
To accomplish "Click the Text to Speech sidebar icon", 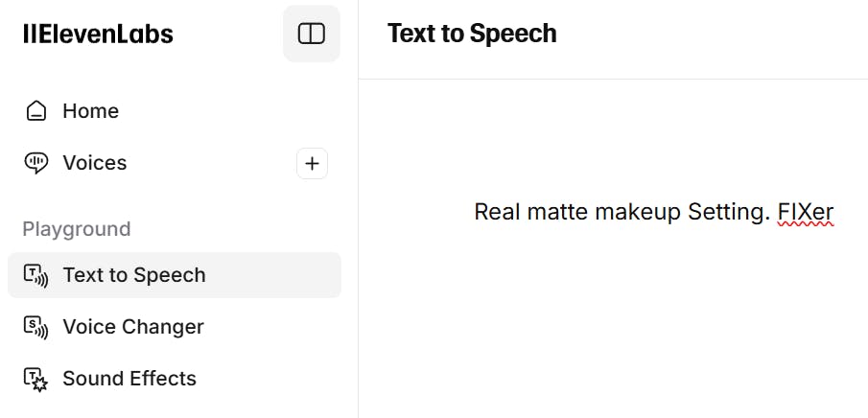I will pyautogui.click(x=36, y=275).
